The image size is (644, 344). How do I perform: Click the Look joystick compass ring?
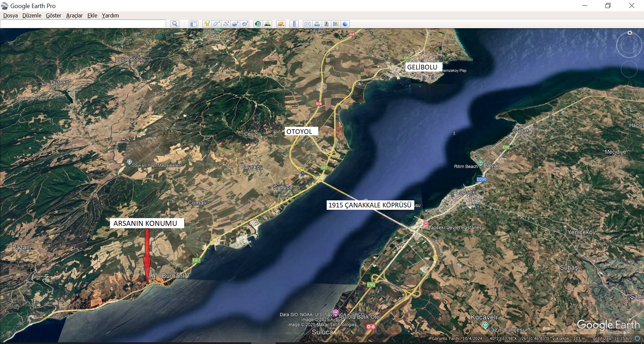[x=629, y=46]
